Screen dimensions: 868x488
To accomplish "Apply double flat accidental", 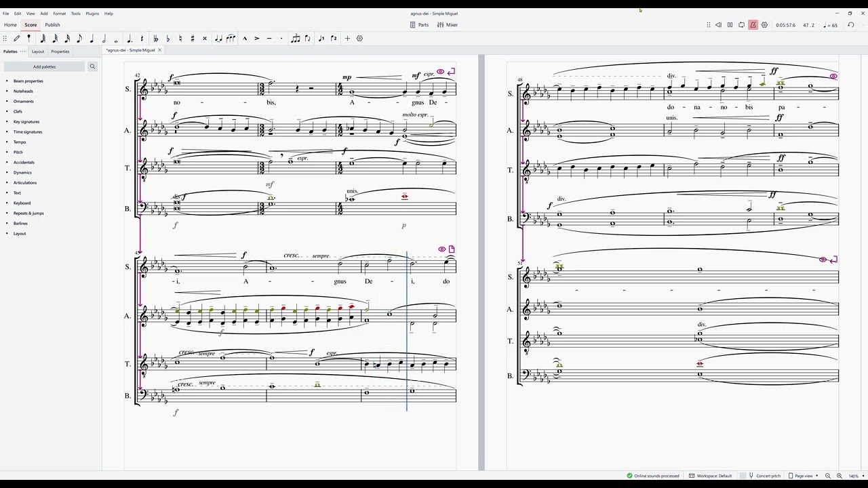I will point(155,39).
